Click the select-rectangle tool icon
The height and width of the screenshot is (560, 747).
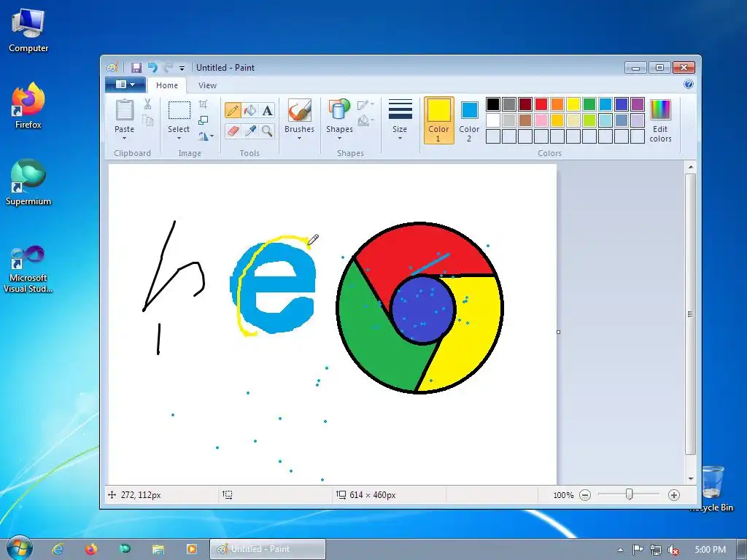click(x=179, y=110)
